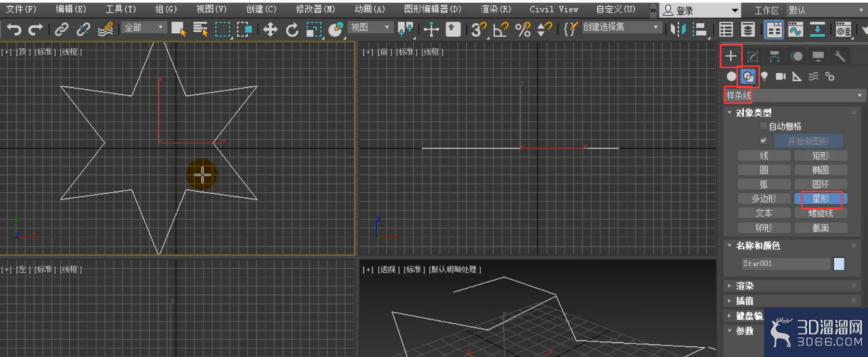
Task: Select the Lights bulb category icon
Action: [x=764, y=76]
